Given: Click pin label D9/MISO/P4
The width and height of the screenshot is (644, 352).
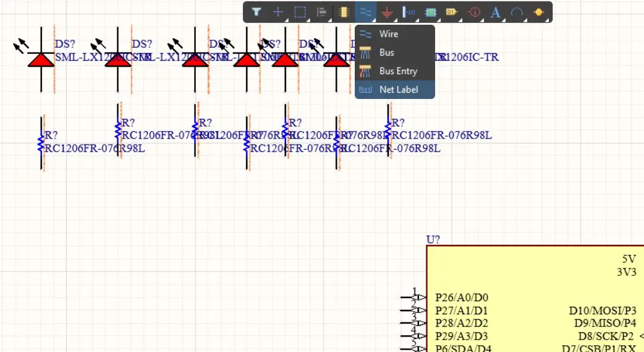Looking at the screenshot, I should 605,323.
